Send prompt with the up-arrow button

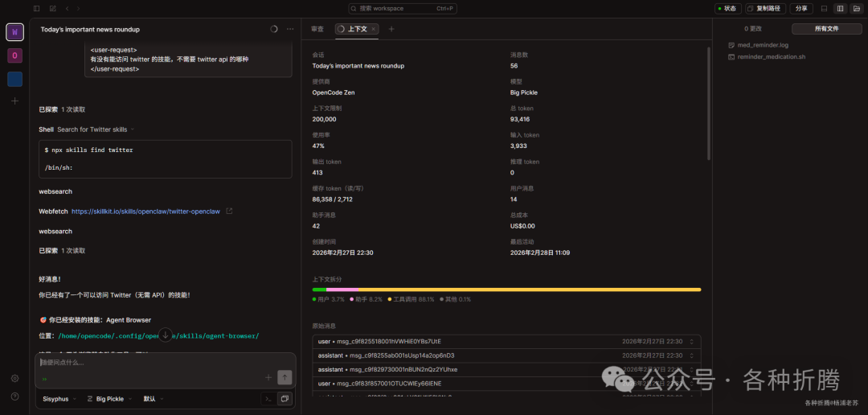click(285, 377)
